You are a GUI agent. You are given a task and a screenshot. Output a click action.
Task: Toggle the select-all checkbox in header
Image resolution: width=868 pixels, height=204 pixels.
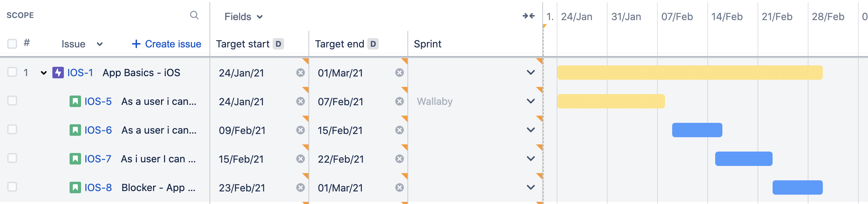coord(12,44)
